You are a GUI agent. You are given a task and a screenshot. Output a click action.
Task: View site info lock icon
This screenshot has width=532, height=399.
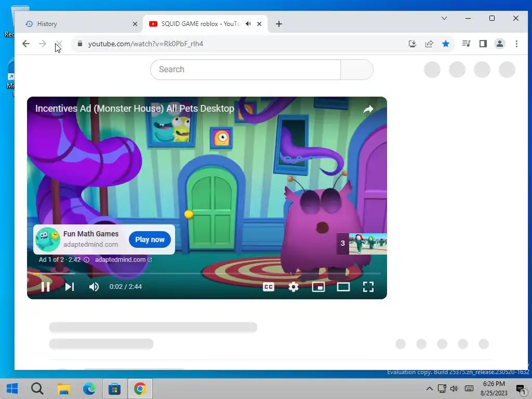click(80, 44)
